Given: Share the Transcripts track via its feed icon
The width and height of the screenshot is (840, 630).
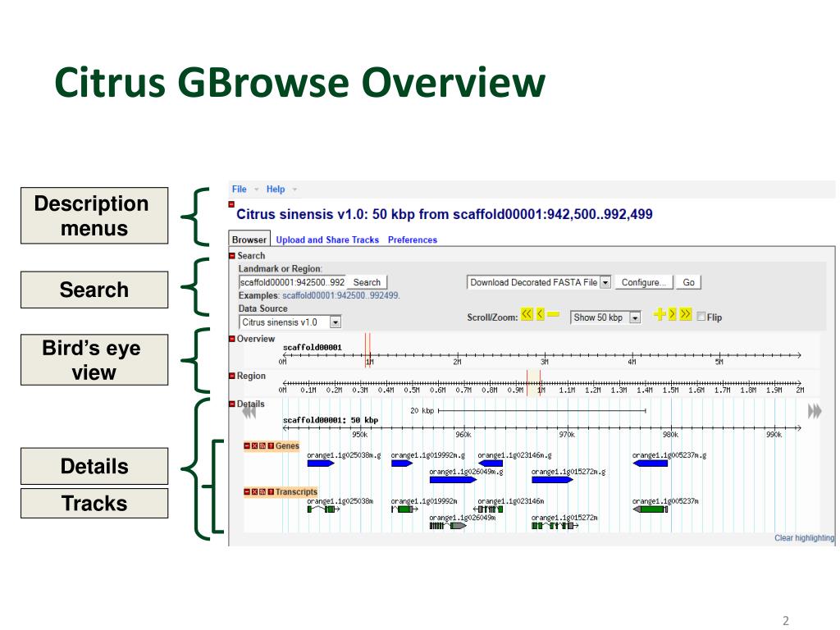Looking at the screenshot, I should click(262, 492).
